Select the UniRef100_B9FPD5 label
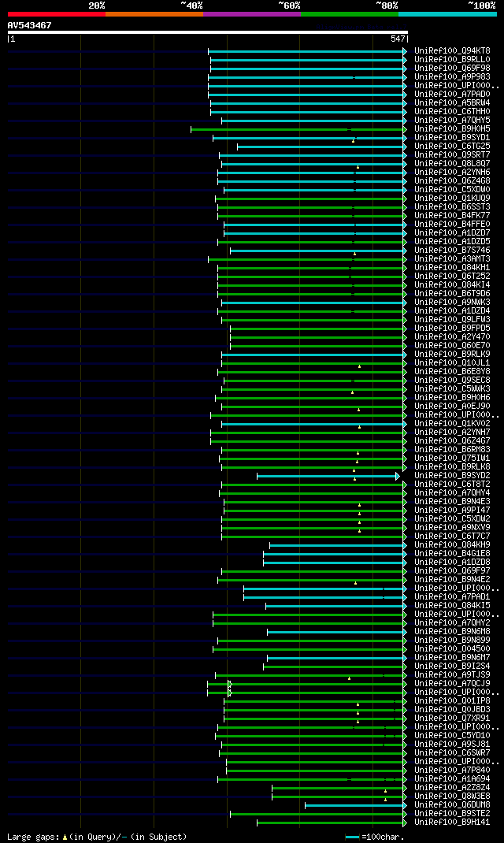 coord(452,328)
